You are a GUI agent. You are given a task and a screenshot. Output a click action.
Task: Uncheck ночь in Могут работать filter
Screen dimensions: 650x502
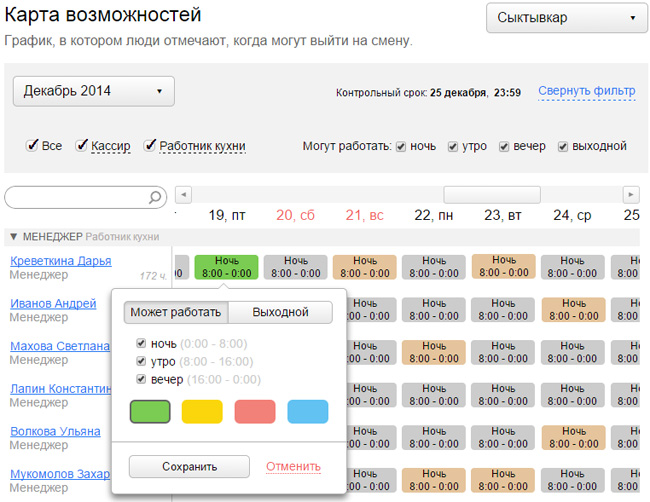click(401, 147)
